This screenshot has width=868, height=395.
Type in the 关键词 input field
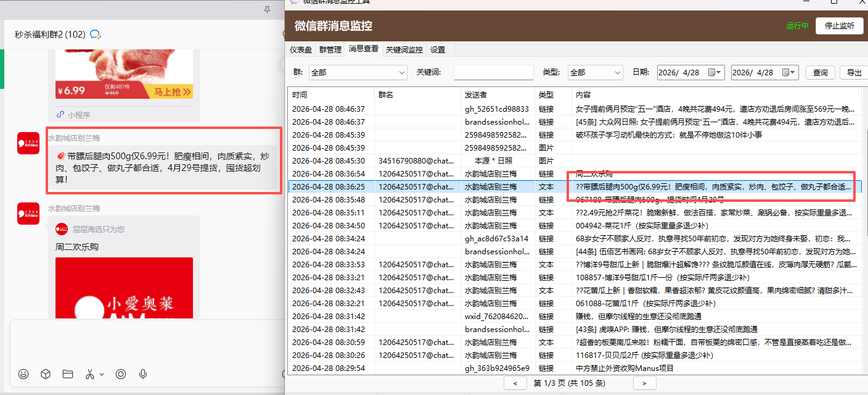pos(493,72)
